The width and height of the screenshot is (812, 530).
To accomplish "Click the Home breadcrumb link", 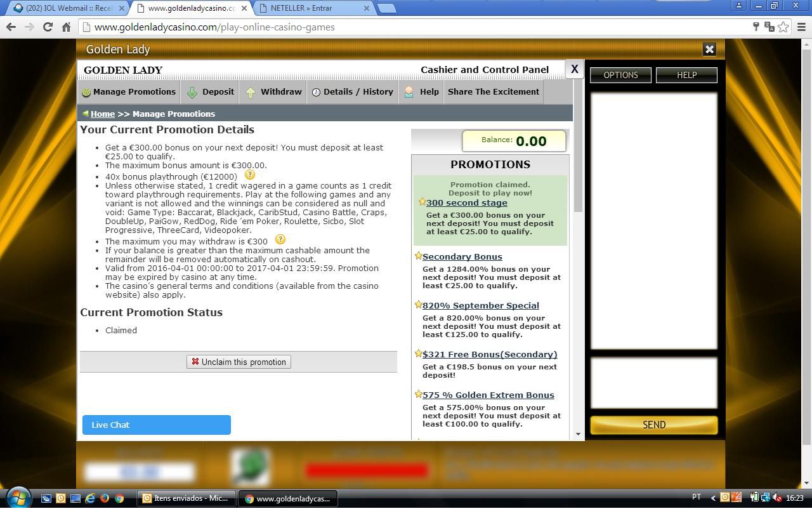I will click(103, 114).
